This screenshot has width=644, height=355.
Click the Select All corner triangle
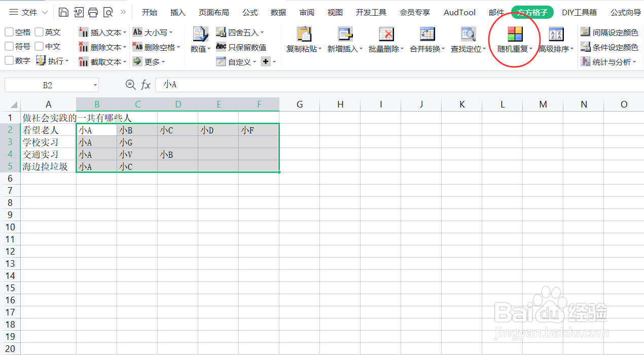(x=14, y=104)
